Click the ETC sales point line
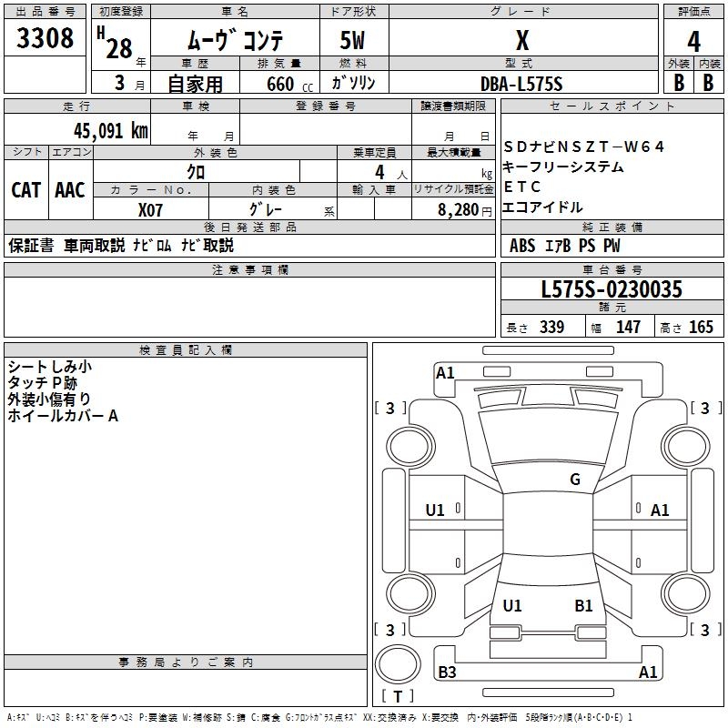Screen dimensions: 728x728 [522, 187]
